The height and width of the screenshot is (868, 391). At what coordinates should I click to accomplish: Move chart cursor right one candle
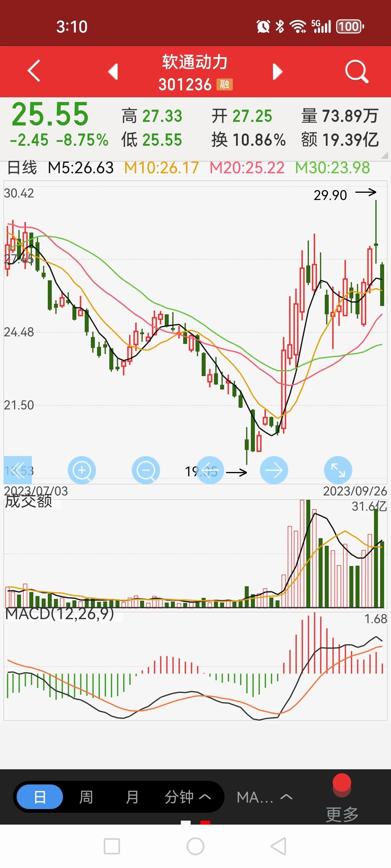tap(274, 470)
